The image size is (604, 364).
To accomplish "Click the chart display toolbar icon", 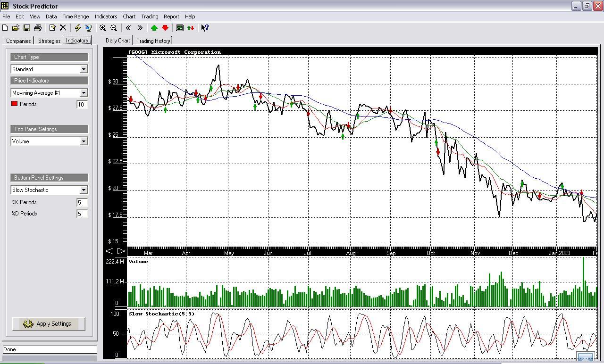I will 180,28.
